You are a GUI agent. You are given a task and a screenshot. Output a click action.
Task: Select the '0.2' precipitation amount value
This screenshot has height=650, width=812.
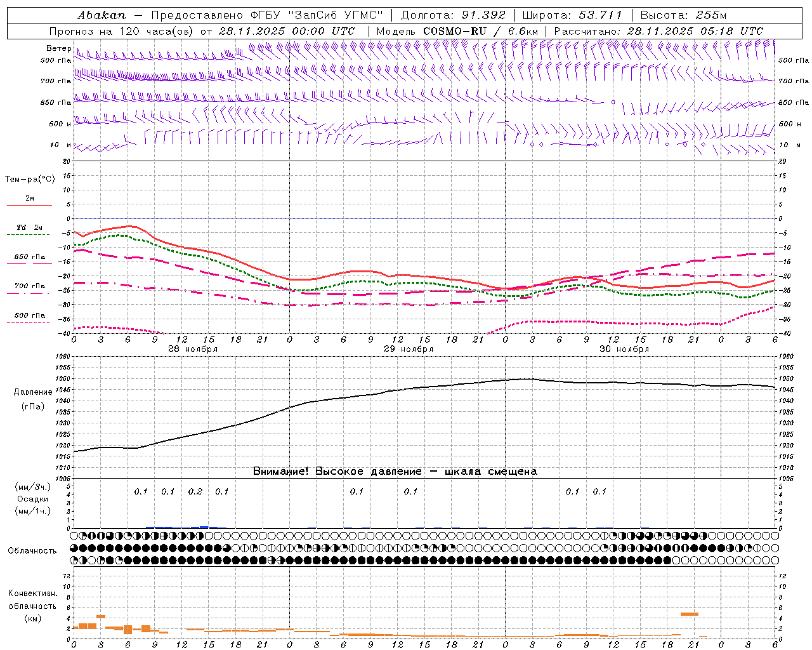click(x=195, y=492)
